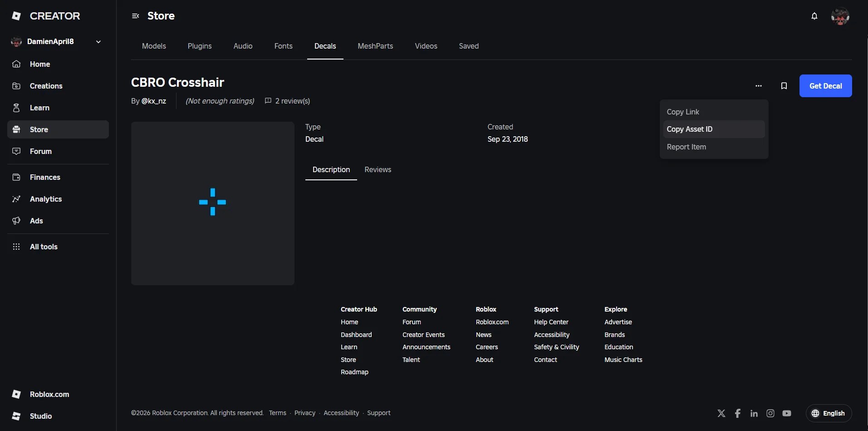Open notifications via the bell icon
This screenshot has width=868, height=431.
(x=814, y=16)
